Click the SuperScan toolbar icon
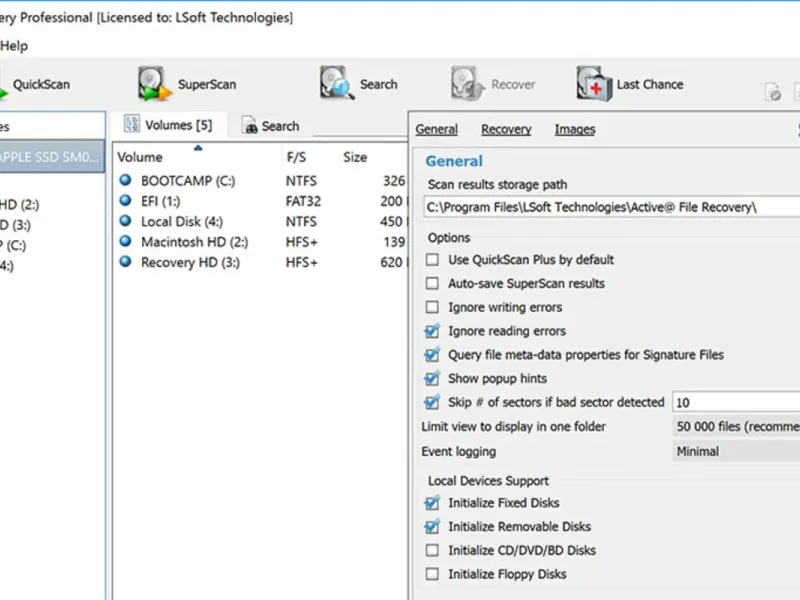 coord(154,84)
